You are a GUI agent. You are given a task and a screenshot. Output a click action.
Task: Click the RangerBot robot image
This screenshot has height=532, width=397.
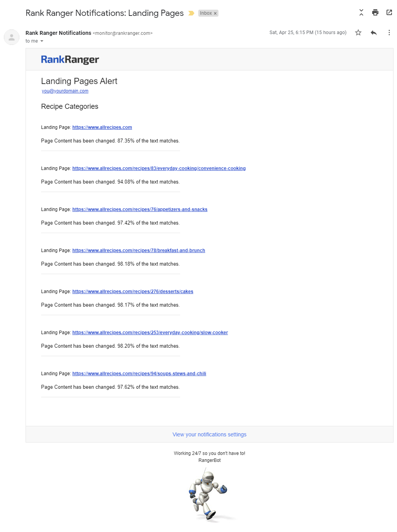(x=208, y=494)
